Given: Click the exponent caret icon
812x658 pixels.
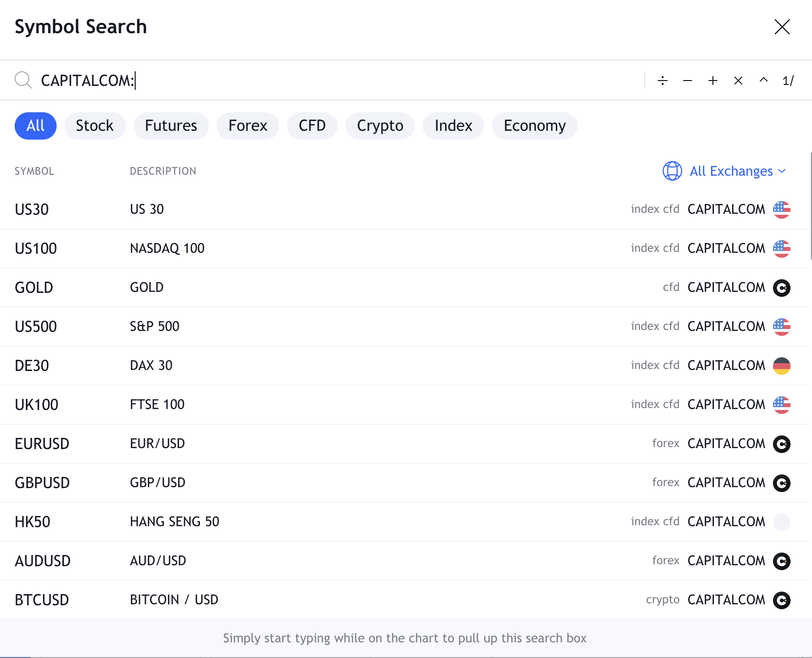Looking at the screenshot, I should pyautogui.click(x=763, y=81).
